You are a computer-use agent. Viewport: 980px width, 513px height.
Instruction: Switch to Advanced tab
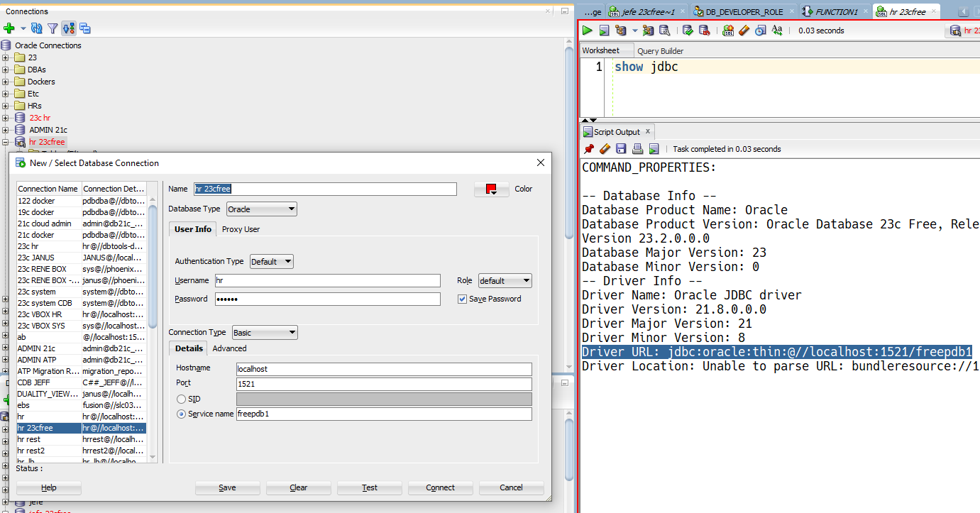pos(229,348)
